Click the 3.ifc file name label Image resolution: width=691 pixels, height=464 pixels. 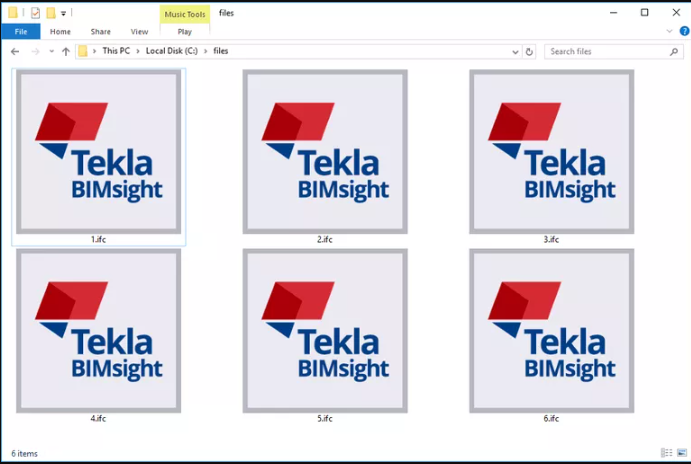551,239
